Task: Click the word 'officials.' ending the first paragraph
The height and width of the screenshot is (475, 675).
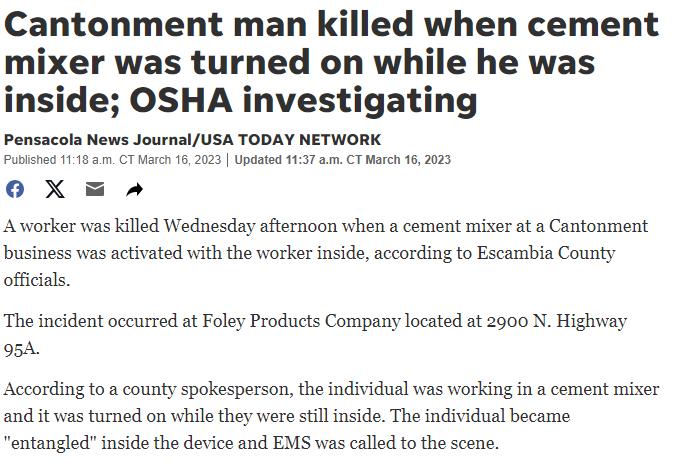Action: tap(37, 280)
